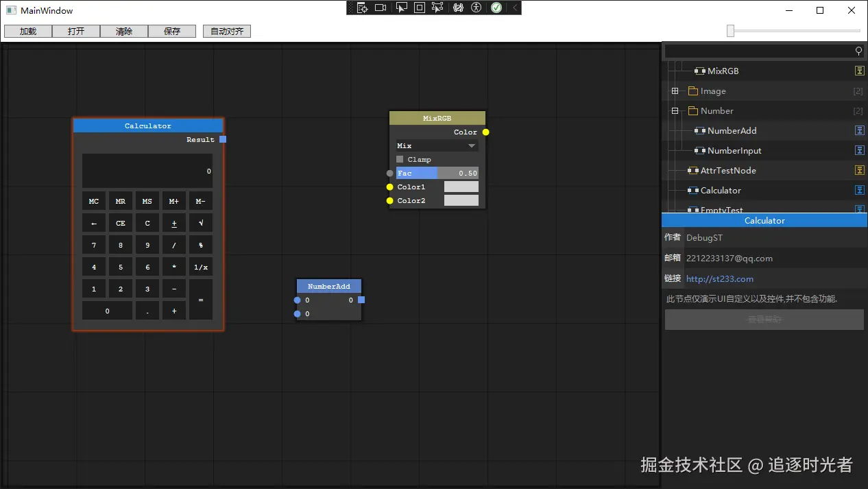The image size is (868, 489).
Task: Click the Color1 swatch in MixRGB node
Action: click(x=461, y=187)
